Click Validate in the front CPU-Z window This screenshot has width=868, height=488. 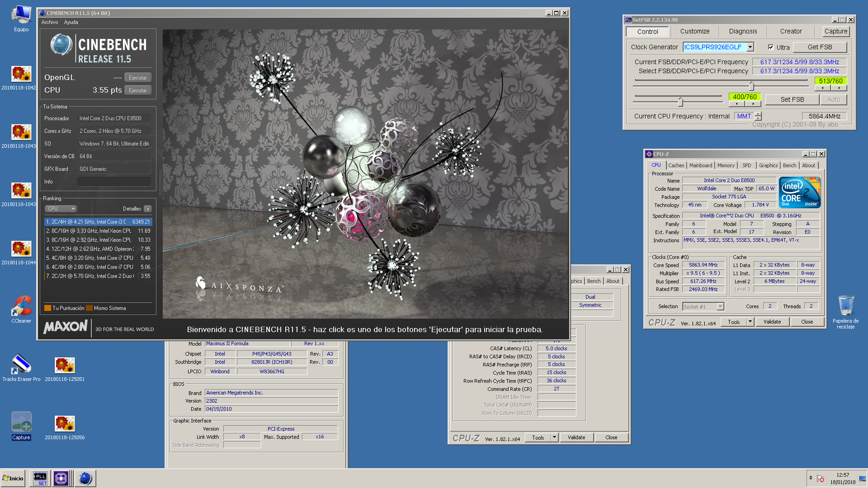tap(772, 322)
